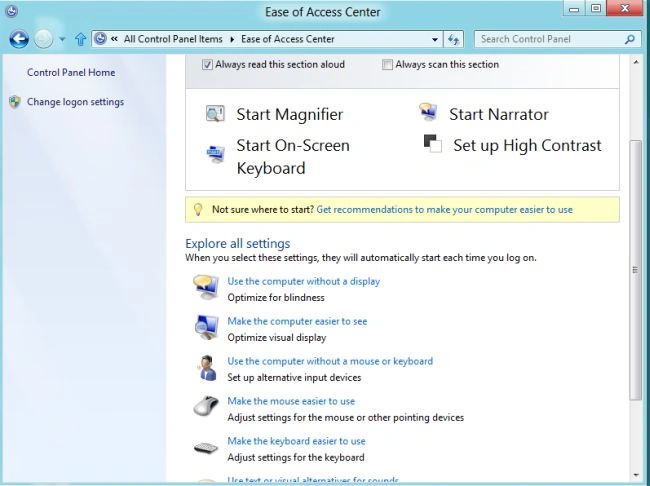
Task: Open Use the computer without a display
Action: [303, 281]
